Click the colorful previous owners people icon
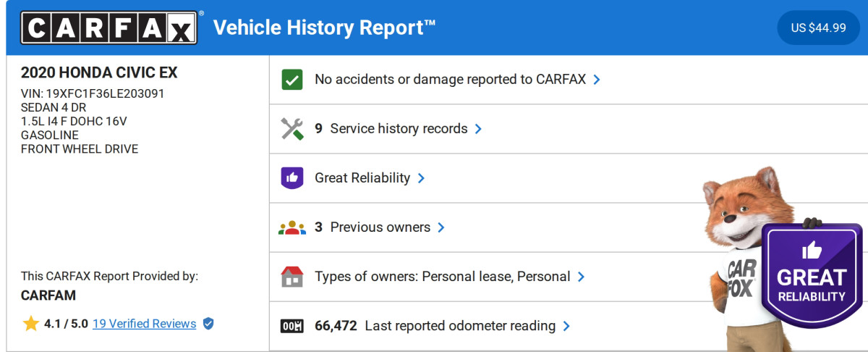The height and width of the screenshot is (352, 868). (292, 227)
